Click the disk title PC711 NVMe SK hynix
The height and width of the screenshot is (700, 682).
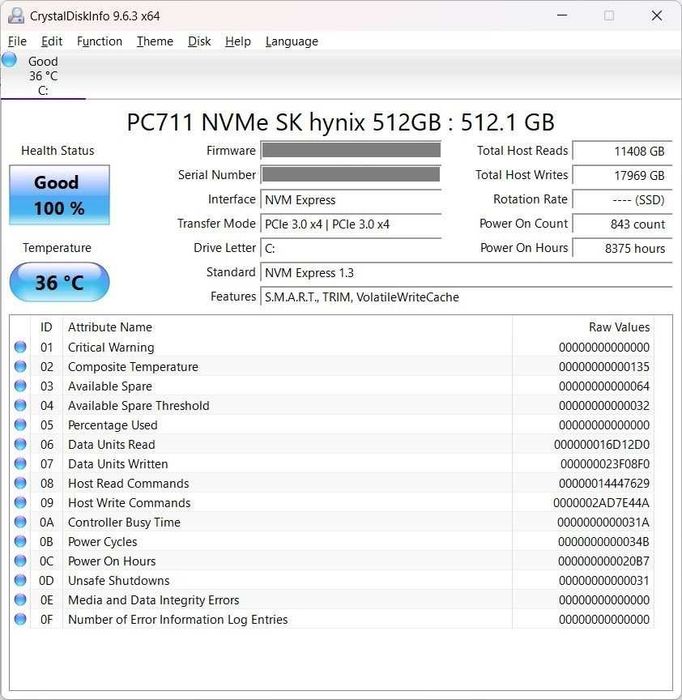pyautogui.click(x=341, y=122)
